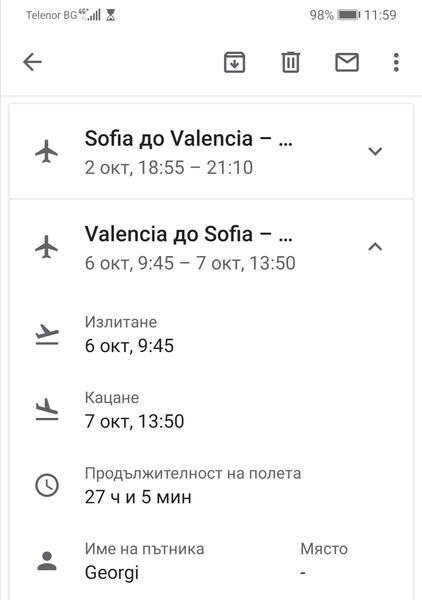422x600 pixels.
Task: Open the three-dot overflow menu
Action: coord(396,62)
